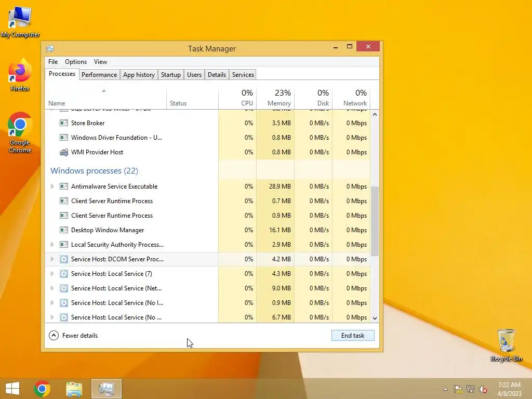Launch Chrome from the taskbar

(x=42, y=389)
